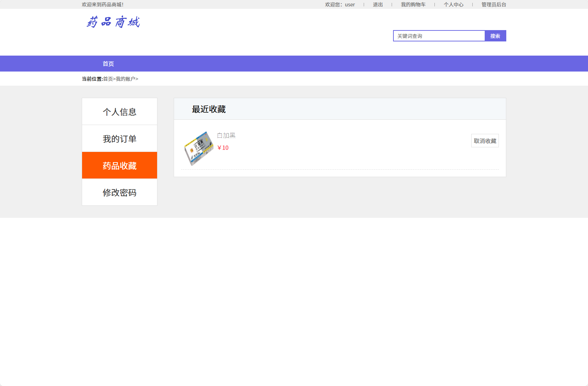588x386 pixels.
Task: Click the 药品商城 logo
Action: click(x=113, y=22)
